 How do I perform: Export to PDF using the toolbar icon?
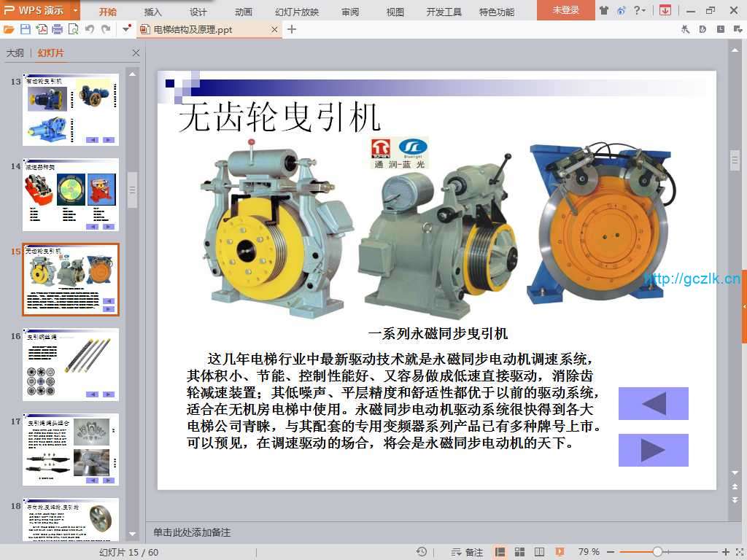click(x=42, y=29)
